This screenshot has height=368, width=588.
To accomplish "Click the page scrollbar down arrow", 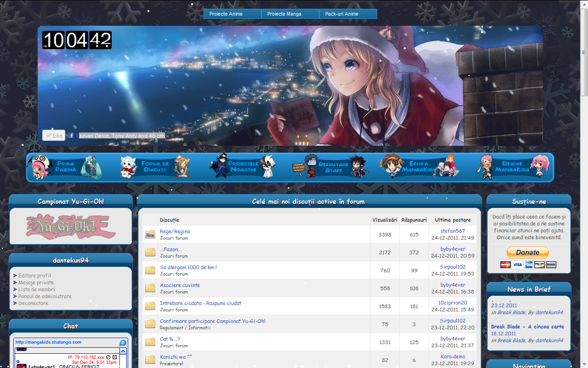I will pos(584,364).
